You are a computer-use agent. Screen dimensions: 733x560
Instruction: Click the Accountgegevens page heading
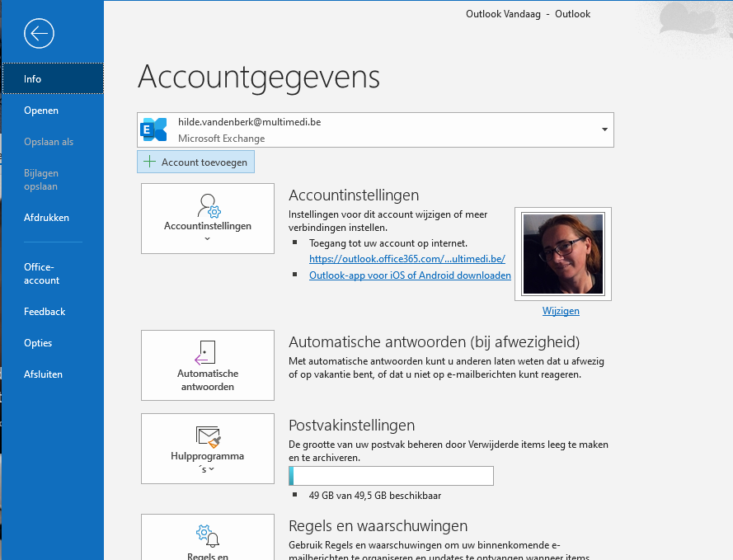(259, 78)
